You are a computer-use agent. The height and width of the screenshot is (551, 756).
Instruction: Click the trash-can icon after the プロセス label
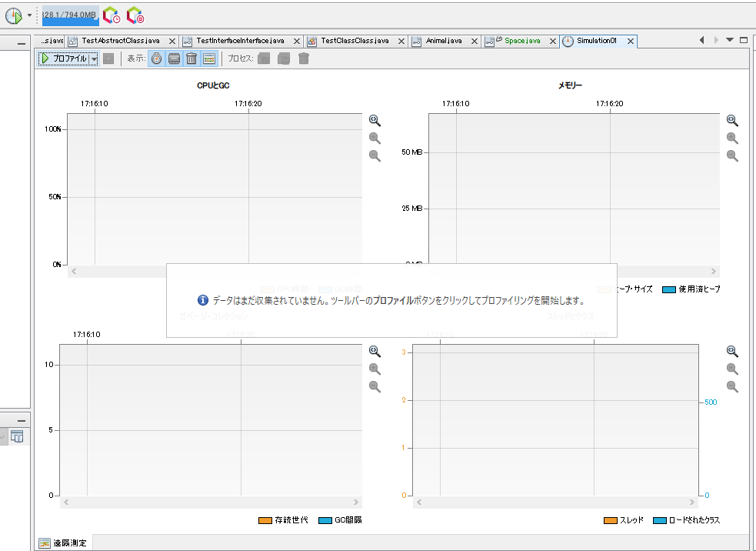click(303, 58)
